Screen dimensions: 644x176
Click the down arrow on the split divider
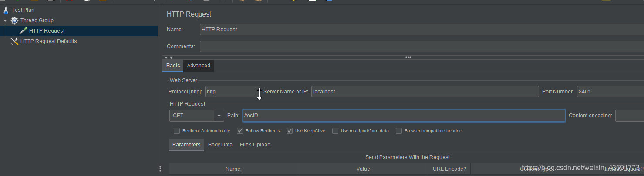(171, 57)
